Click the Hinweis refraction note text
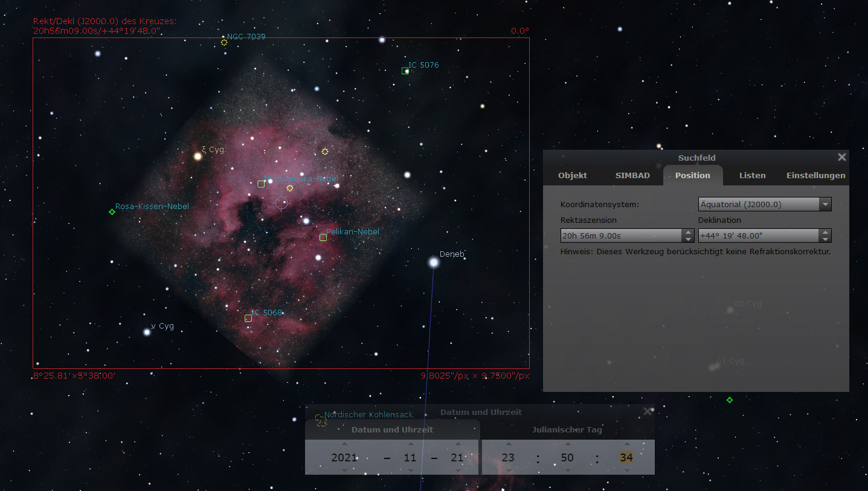 click(x=695, y=251)
